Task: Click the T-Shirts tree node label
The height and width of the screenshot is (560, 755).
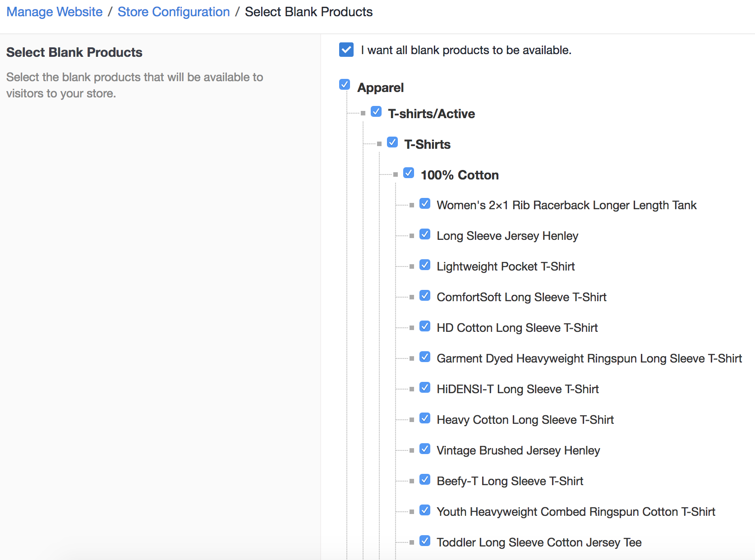Action: tap(427, 144)
